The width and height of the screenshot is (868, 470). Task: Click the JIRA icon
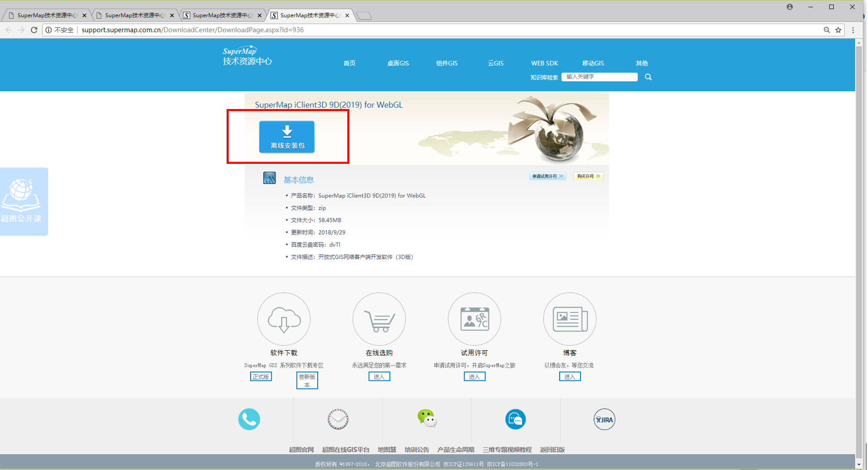point(604,419)
